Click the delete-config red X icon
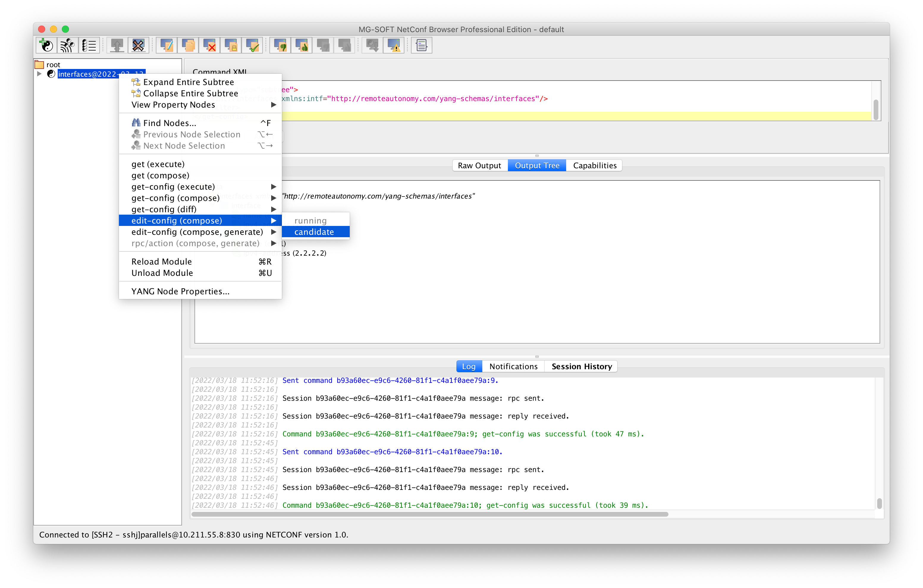This screenshot has height=588, width=923. click(x=209, y=45)
